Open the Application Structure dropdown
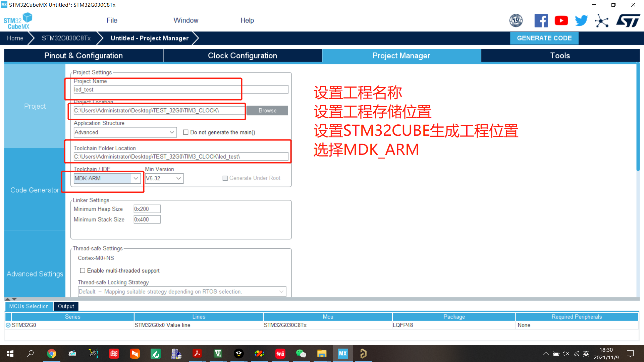 [x=171, y=132]
